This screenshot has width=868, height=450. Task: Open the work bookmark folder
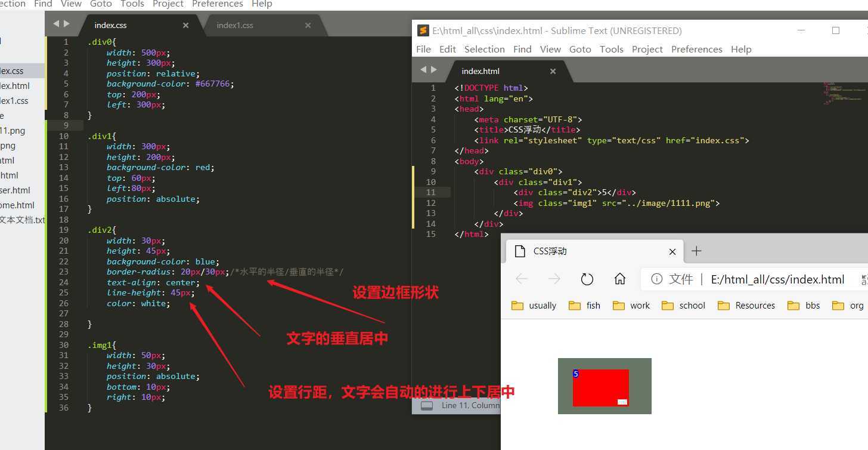pos(631,306)
